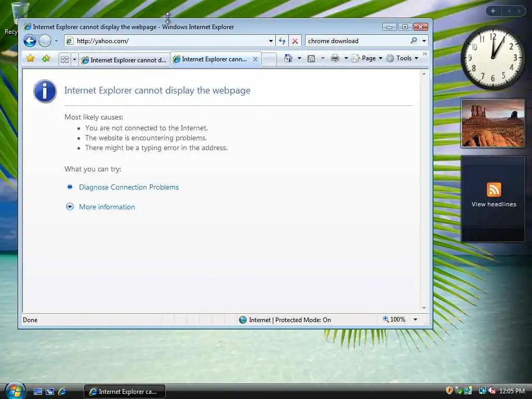Close the active tab with its X

pos(255,59)
